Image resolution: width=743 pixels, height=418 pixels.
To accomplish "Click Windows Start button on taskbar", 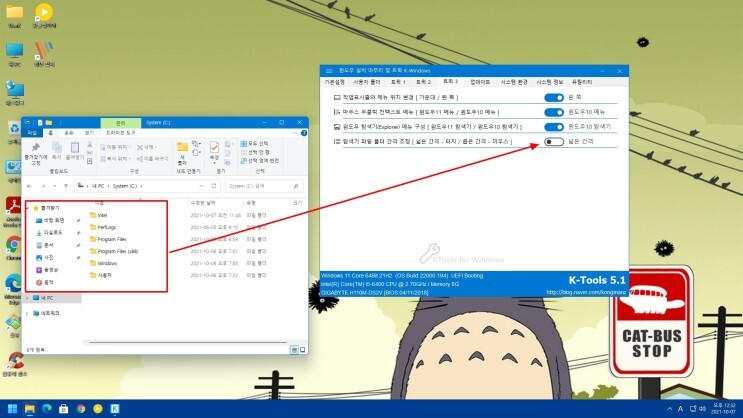I will (13, 409).
